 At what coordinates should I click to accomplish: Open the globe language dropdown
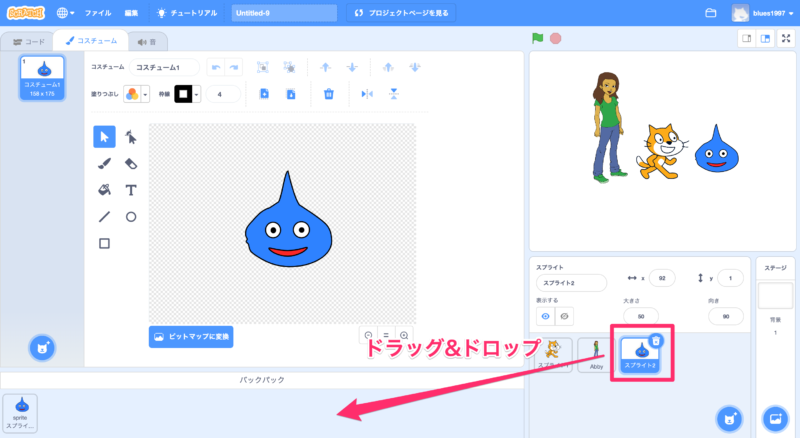tap(66, 13)
